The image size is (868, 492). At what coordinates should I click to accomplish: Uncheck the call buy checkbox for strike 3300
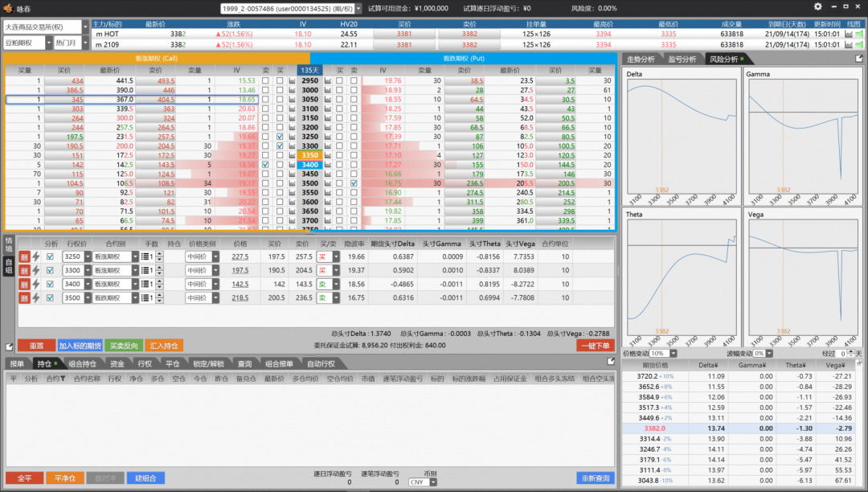280,146
